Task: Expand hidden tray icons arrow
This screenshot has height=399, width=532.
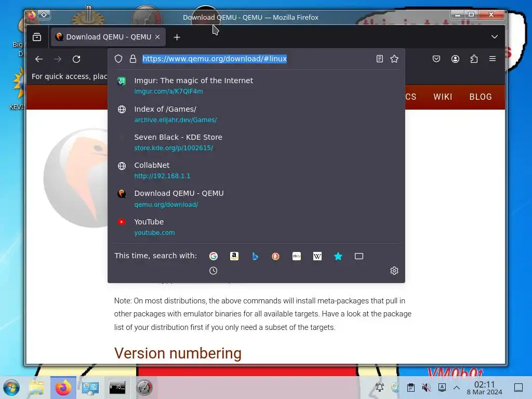Action: [457, 388]
